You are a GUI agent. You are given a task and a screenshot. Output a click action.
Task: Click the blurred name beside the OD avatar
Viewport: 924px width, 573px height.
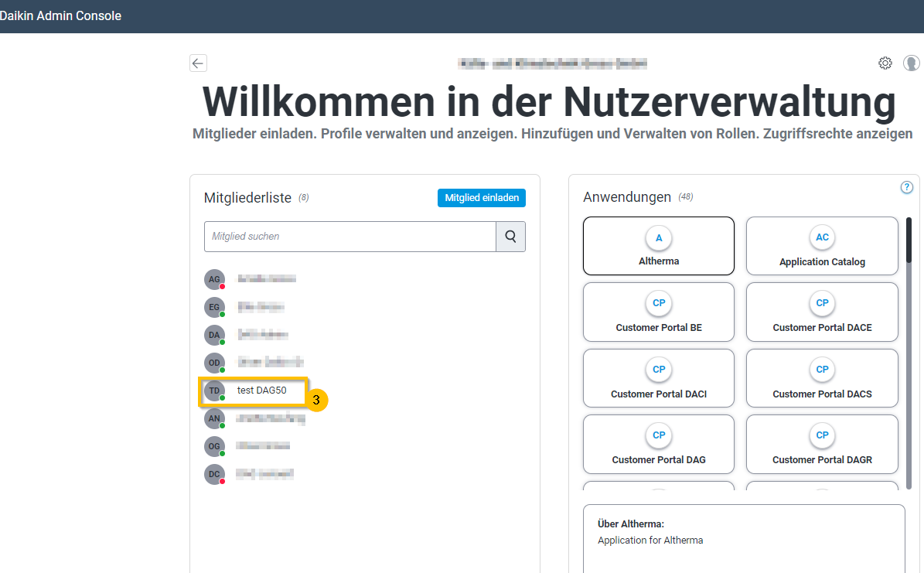pyautogui.click(x=270, y=362)
